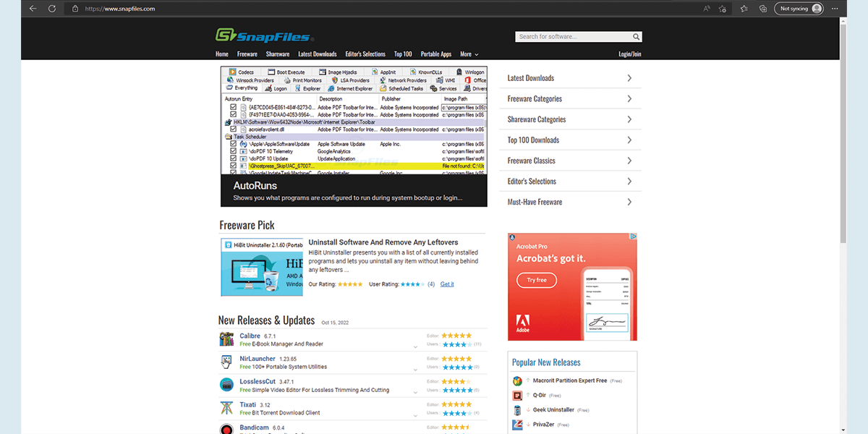Click the SnapFiles logo
The width and height of the screenshot is (868, 434).
click(265, 35)
